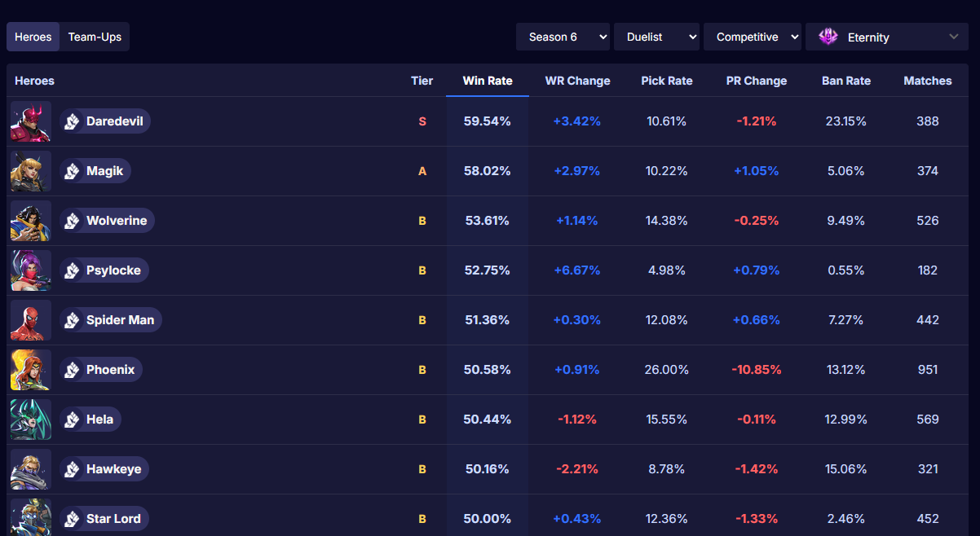980x536 pixels.
Task: Click the -10.85% PR change value
Action: (x=757, y=370)
